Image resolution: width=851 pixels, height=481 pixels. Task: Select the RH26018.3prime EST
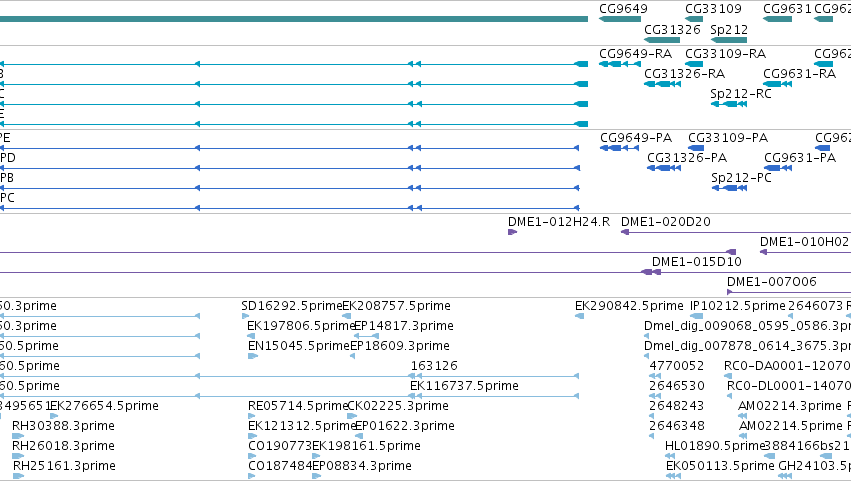(18, 457)
